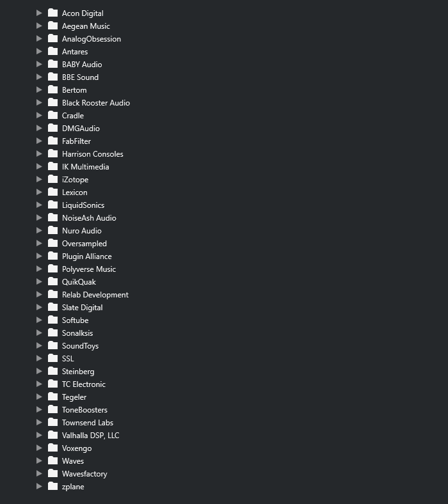Click the Waves folder icon
The height and width of the screenshot is (504, 448).
pyautogui.click(x=52, y=461)
